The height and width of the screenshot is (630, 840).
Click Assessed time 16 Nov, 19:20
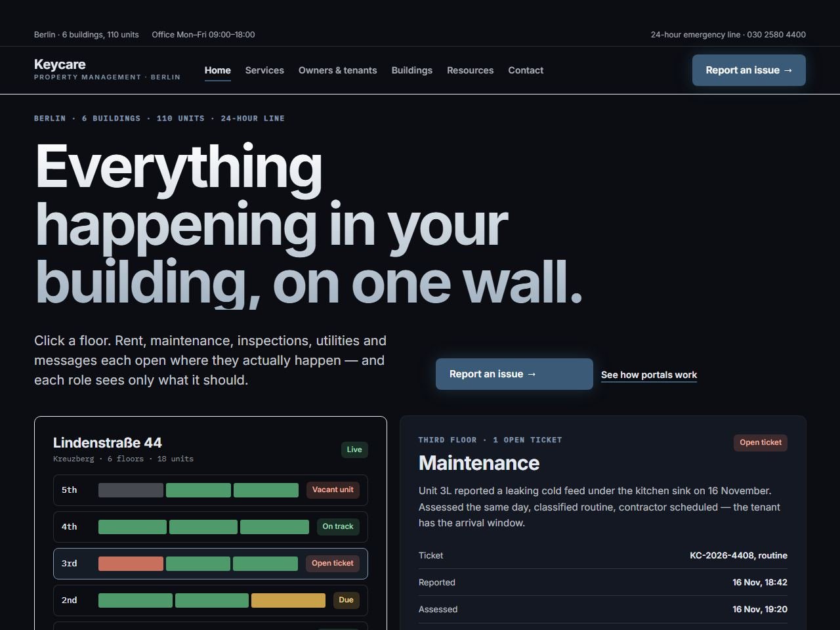(760, 610)
